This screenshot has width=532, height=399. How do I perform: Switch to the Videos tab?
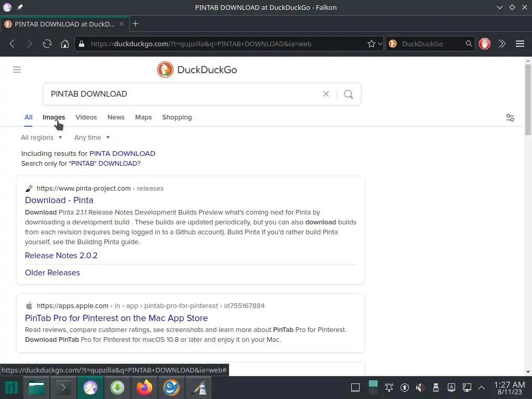(86, 117)
